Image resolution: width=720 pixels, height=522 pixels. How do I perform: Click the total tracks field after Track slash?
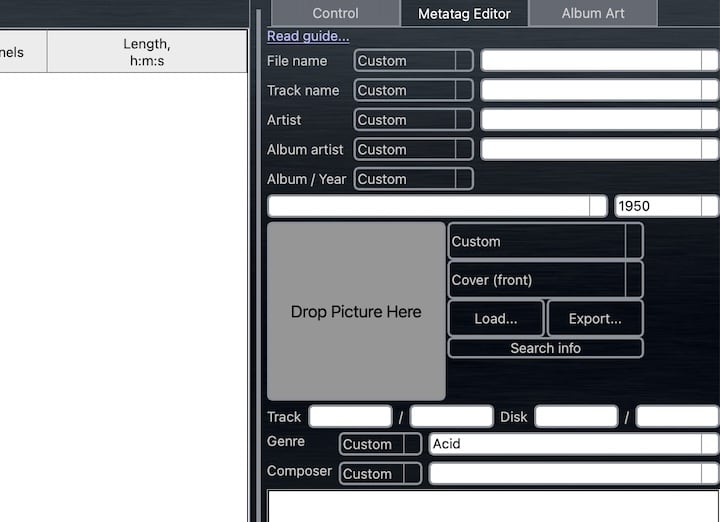[451, 416]
